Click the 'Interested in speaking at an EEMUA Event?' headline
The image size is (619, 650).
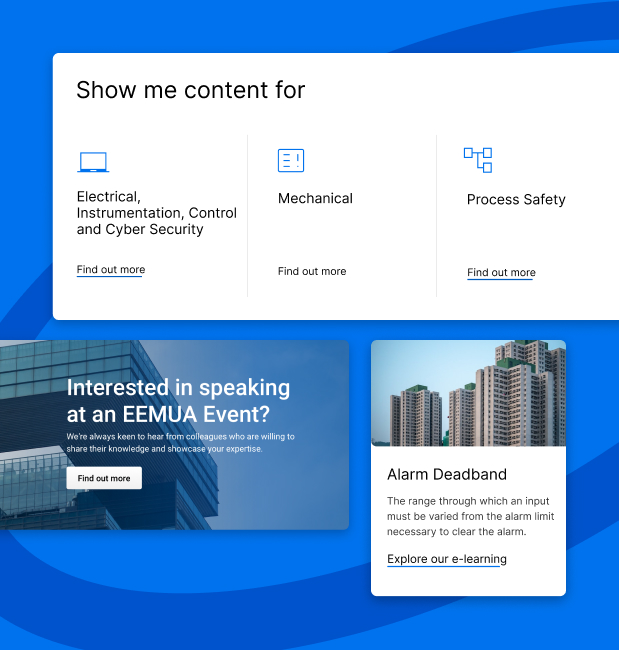pyautogui.click(x=178, y=400)
